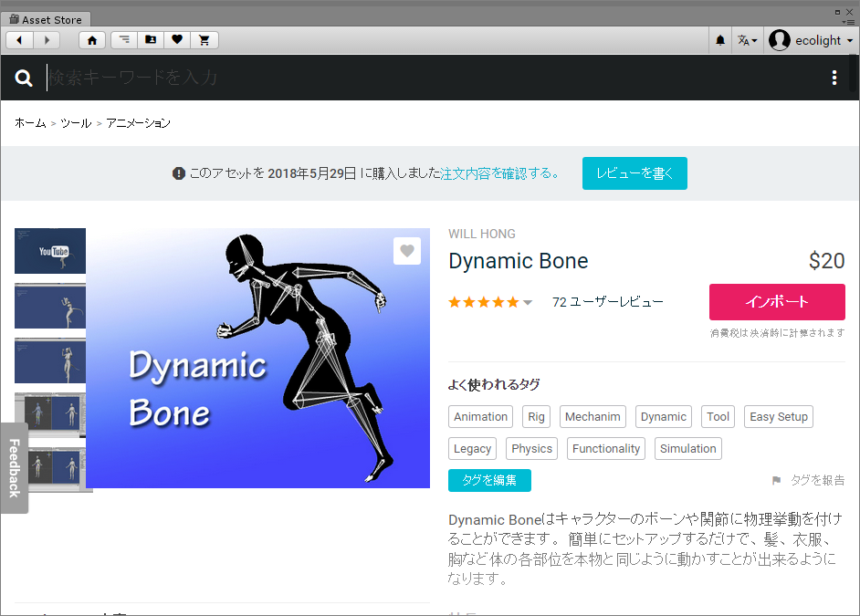Open the three-dot more options menu
This screenshot has height=616, width=860.
click(834, 78)
